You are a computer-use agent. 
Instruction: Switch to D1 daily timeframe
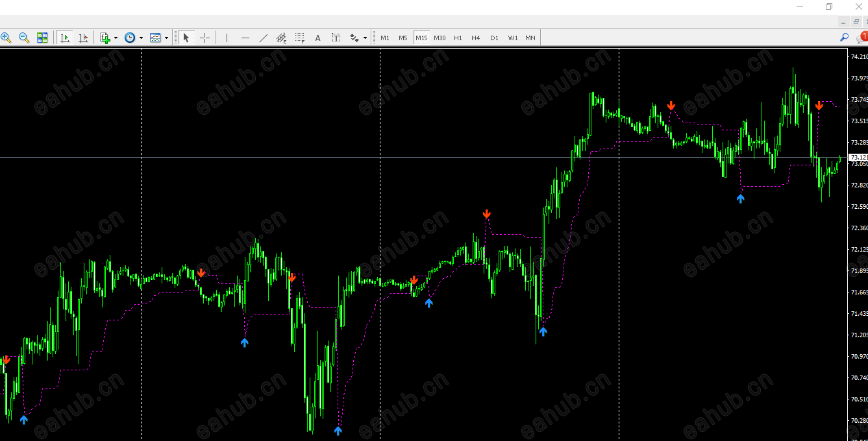(x=494, y=38)
